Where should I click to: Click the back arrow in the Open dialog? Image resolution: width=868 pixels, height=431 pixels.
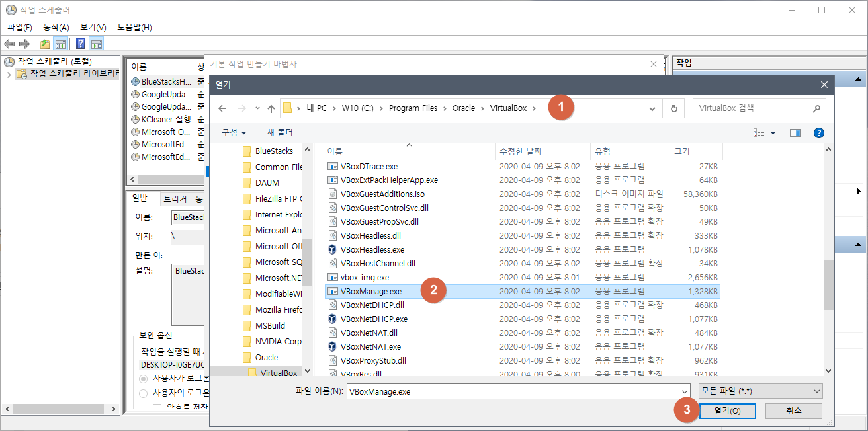223,108
